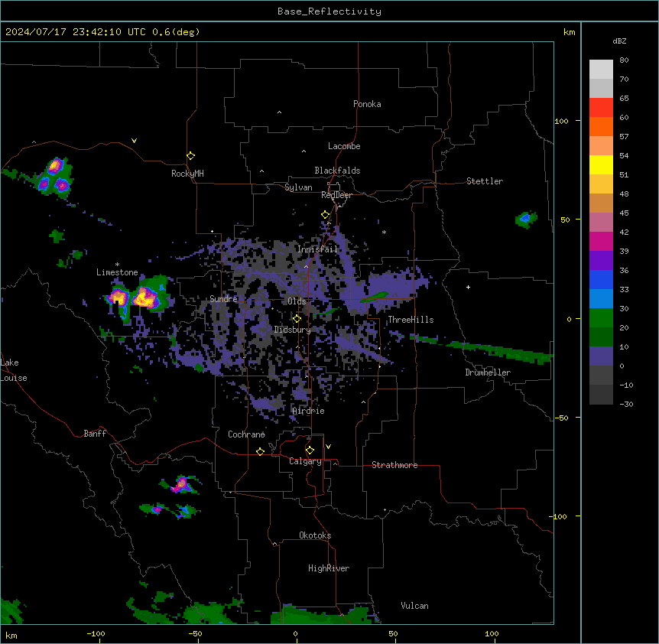Click the -100 label on the right axis
Image resolution: width=659 pixels, height=644 pixels.
(x=559, y=516)
